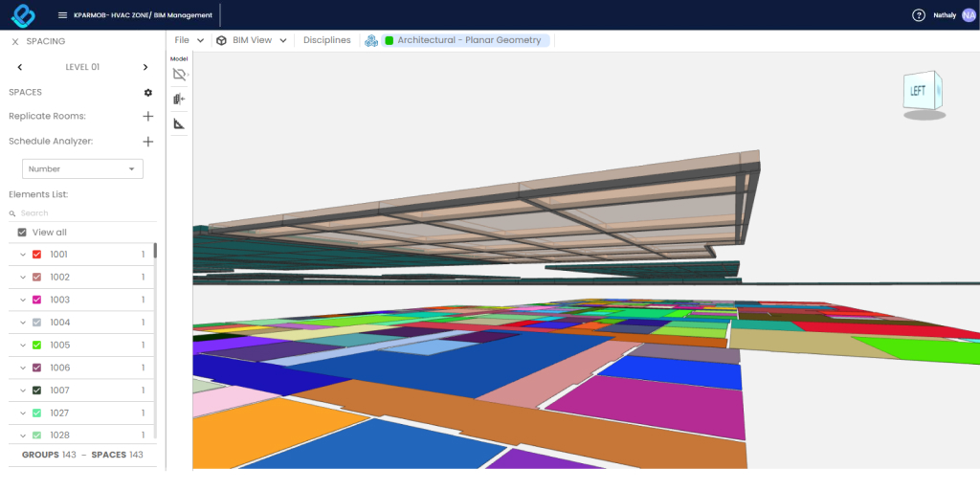Expand the 1003 element row
Viewport: 980px width, 491px height.
click(22, 301)
